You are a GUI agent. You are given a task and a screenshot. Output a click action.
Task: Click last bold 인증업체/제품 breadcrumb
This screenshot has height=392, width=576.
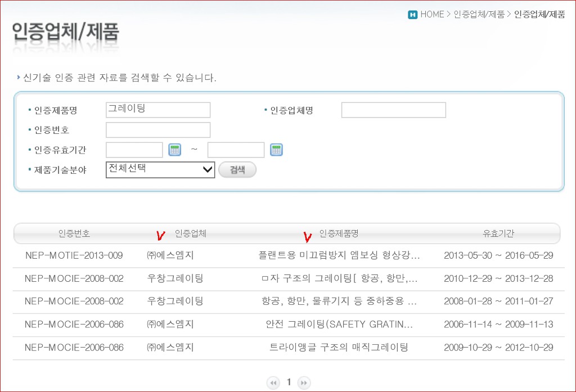coord(539,14)
